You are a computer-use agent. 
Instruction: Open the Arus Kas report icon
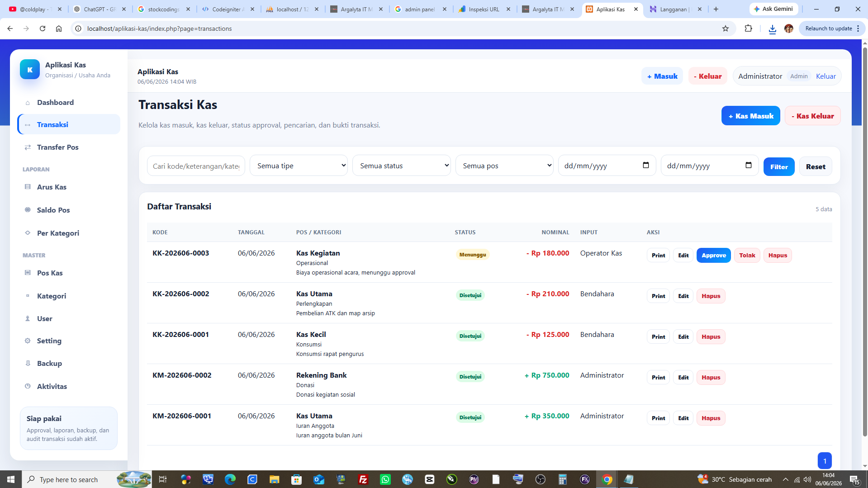pos(28,187)
